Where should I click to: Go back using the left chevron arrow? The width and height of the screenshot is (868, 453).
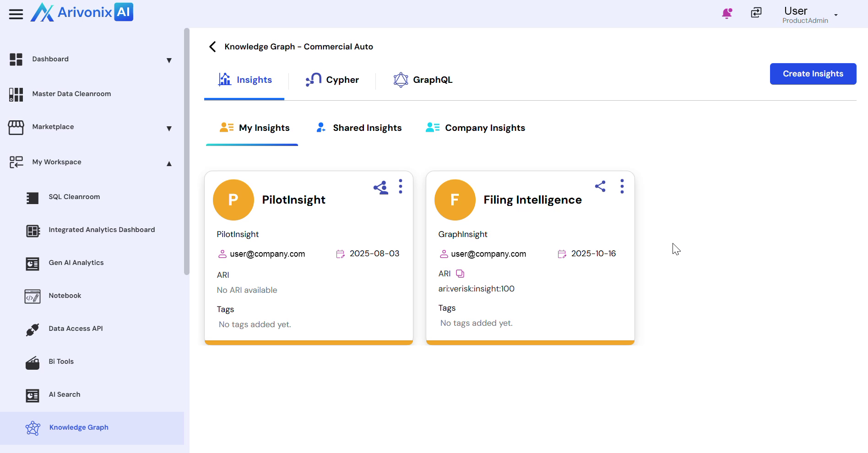click(x=212, y=47)
